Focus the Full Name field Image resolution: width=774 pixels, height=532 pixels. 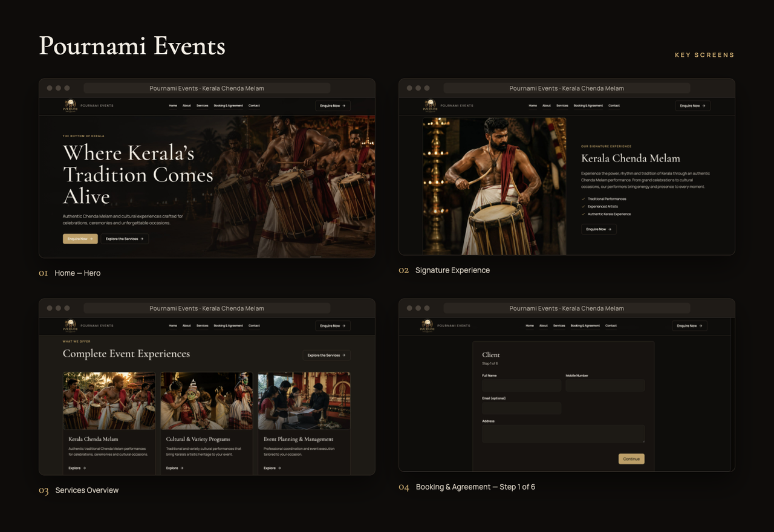point(521,385)
